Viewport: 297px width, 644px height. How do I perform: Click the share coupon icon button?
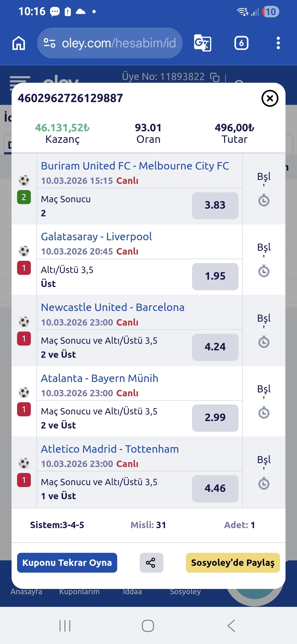click(x=151, y=563)
